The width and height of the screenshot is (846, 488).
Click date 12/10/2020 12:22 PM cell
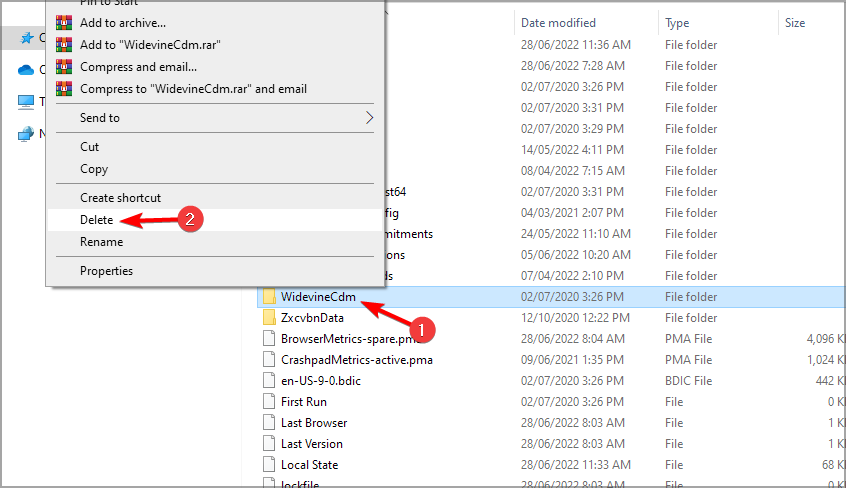point(575,318)
